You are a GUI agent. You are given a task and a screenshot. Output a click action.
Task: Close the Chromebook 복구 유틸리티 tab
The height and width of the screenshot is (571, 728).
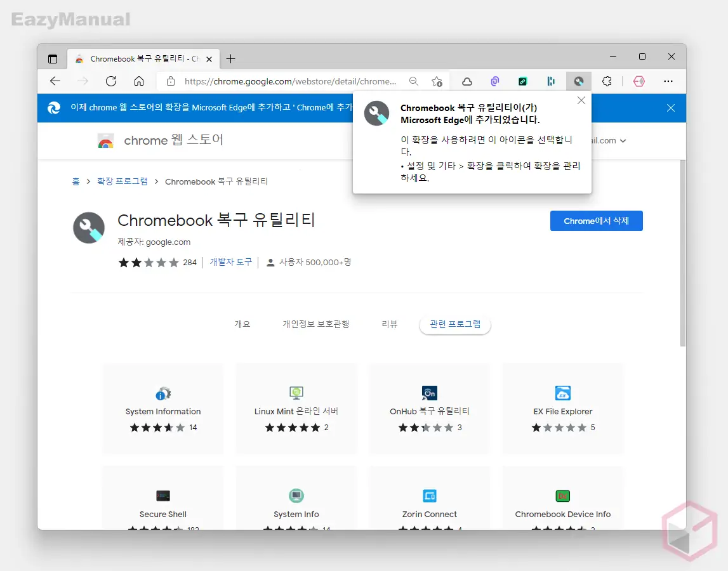pyautogui.click(x=209, y=59)
